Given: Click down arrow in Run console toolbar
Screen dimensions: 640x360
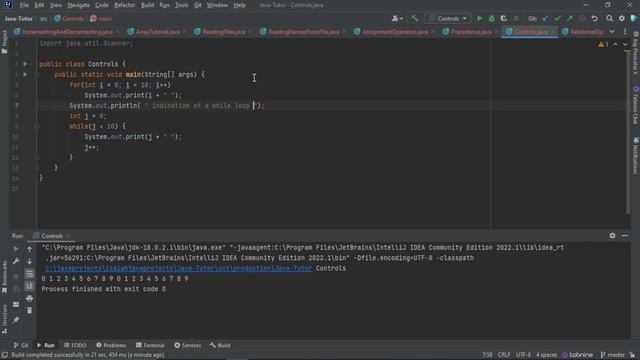Looking at the screenshot, I should pyautogui.click(x=29, y=261).
